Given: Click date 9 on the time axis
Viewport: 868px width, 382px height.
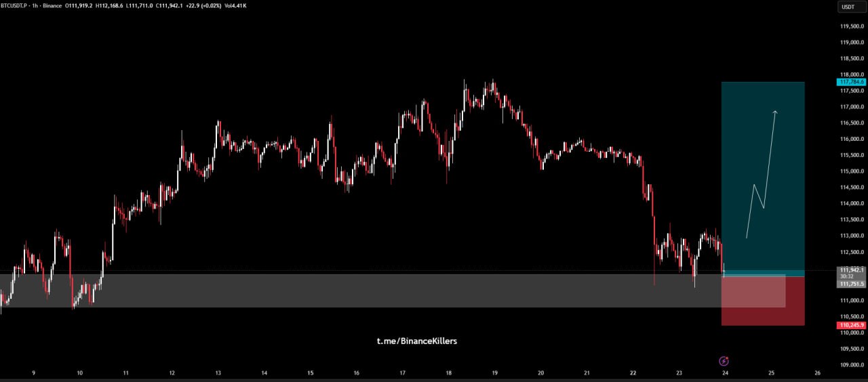Looking at the screenshot, I should [33, 373].
